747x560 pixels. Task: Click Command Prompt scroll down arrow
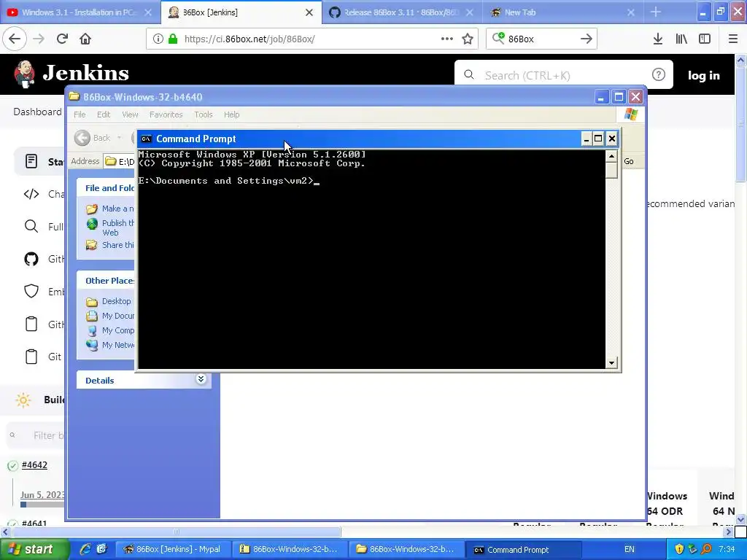point(612,363)
